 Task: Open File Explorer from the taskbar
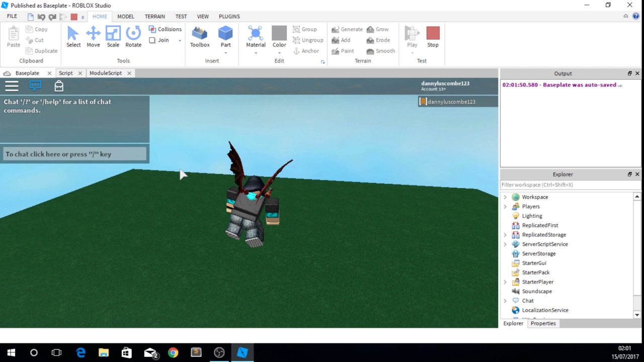104,352
